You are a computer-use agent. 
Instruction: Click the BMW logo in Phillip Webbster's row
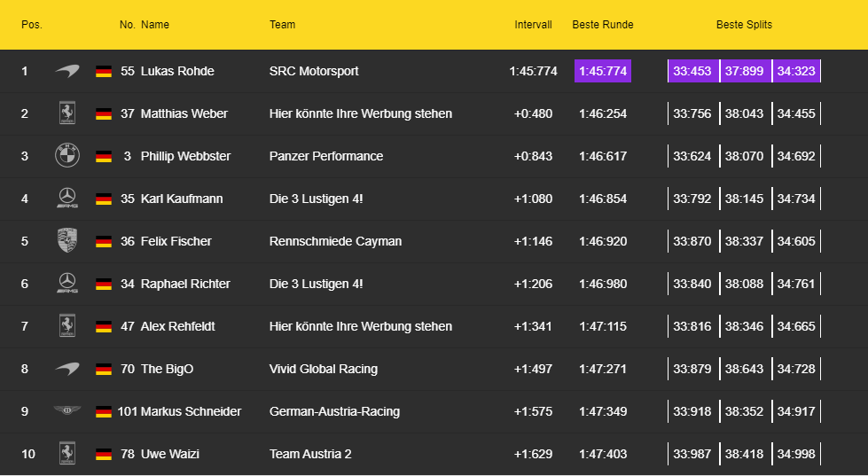pos(67,156)
